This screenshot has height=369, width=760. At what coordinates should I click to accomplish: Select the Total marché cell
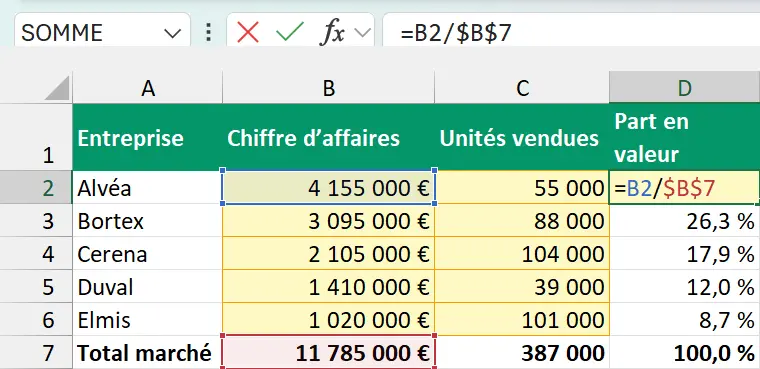(x=147, y=353)
